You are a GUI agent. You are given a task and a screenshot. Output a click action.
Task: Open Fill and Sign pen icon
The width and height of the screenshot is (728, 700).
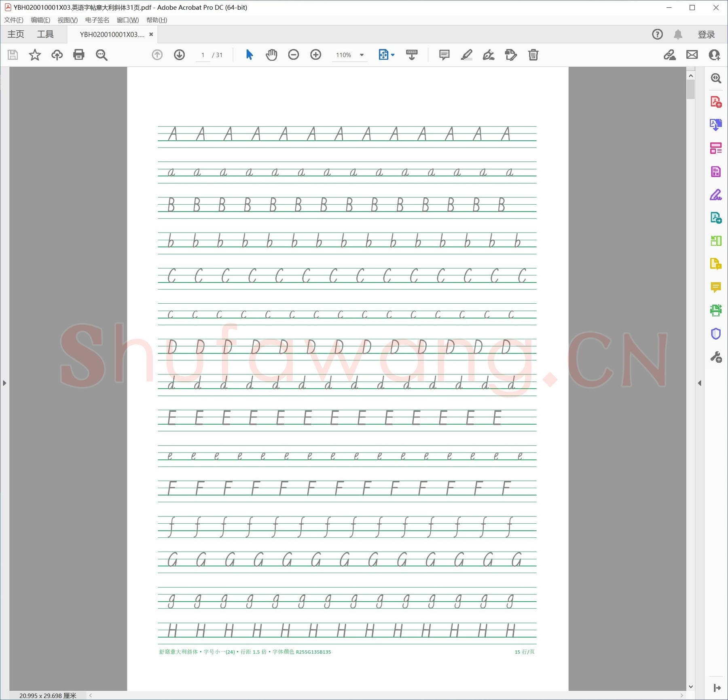[x=670, y=55]
